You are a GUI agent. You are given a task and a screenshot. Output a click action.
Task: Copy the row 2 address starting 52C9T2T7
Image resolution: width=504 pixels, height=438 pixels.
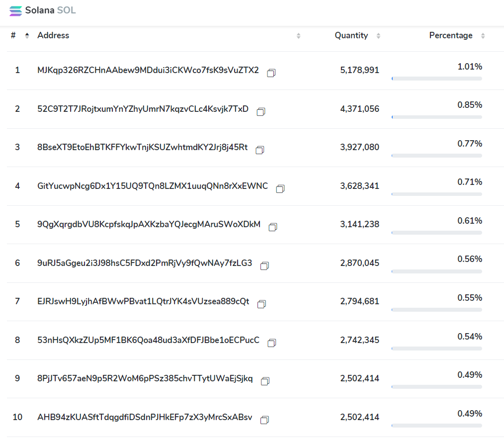point(261,112)
